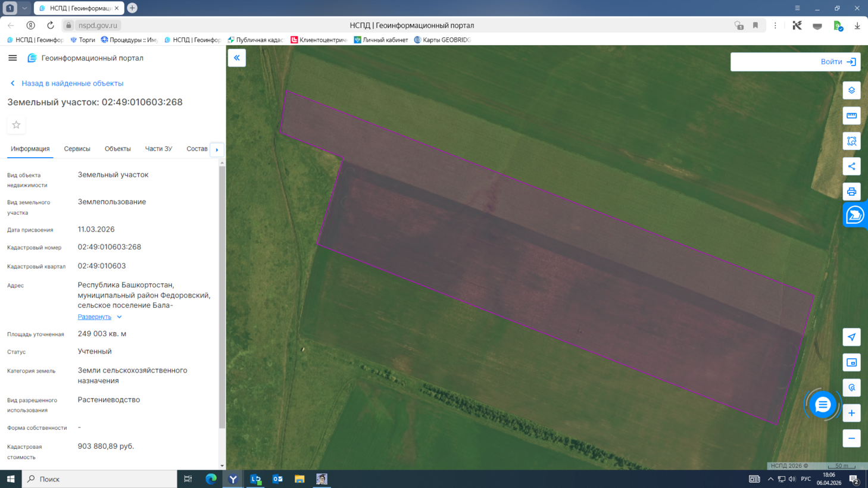
Task: Open the chat support bubble
Action: pyautogui.click(x=822, y=405)
